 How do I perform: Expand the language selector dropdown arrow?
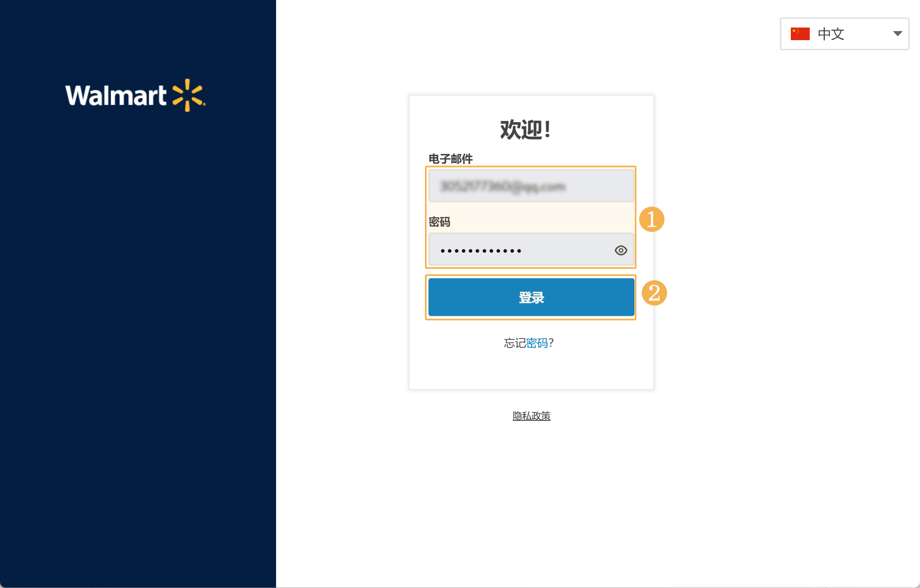click(x=898, y=34)
